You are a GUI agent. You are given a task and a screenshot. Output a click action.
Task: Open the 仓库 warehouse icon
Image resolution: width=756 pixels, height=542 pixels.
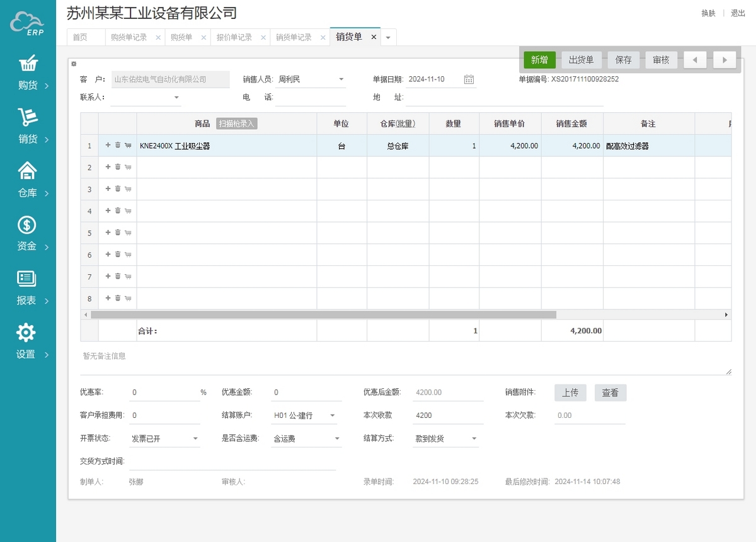point(28,171)
